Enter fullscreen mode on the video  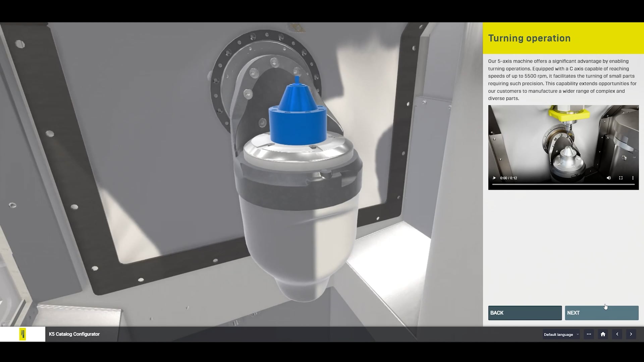click(x=621, y=178)
